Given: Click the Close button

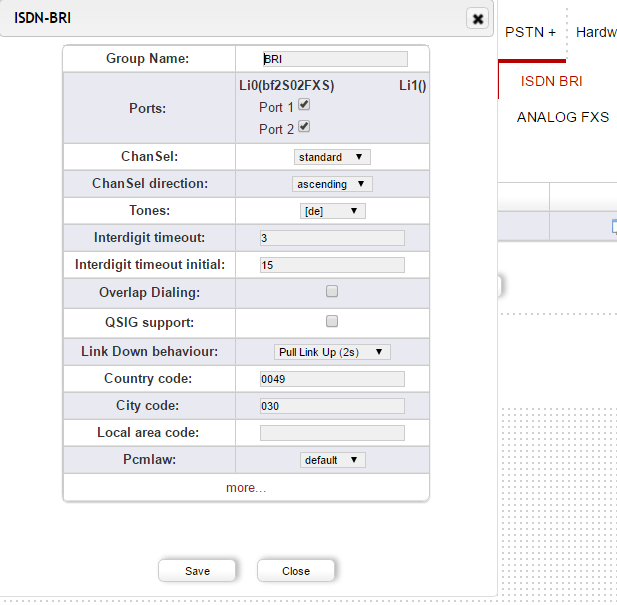Looking at the screenshot, I should pos(295,571).
